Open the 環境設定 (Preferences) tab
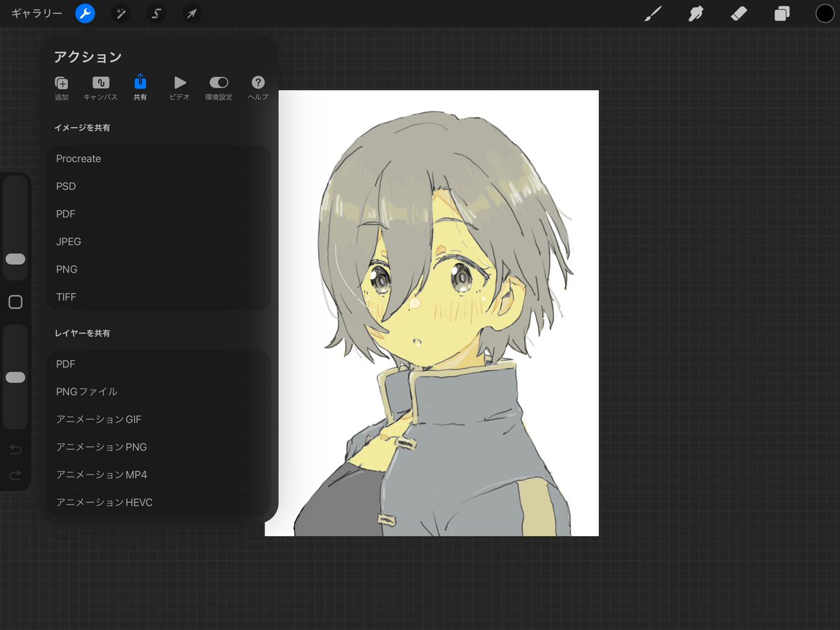This screenshot has width=840, height=630. click(x=219, y=88)
